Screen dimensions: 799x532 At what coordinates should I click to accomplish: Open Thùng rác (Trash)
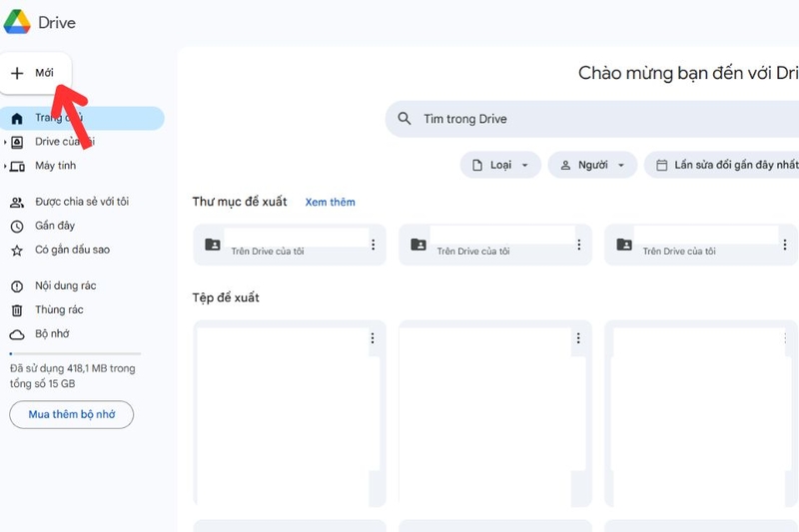(59, 309)
